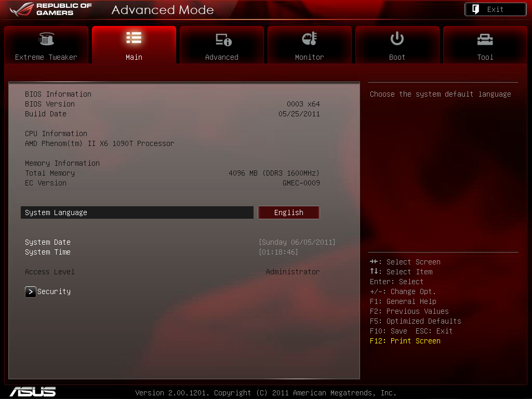Screen dimensions: 532x399
Task: Click the +/-: Change Opt. hint
Action: click(403, 291)
